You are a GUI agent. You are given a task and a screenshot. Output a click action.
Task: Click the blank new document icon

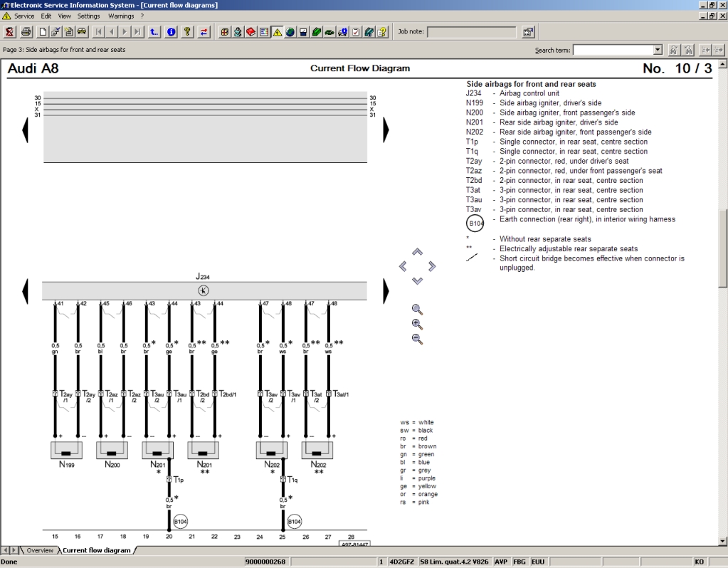(43, 32)
